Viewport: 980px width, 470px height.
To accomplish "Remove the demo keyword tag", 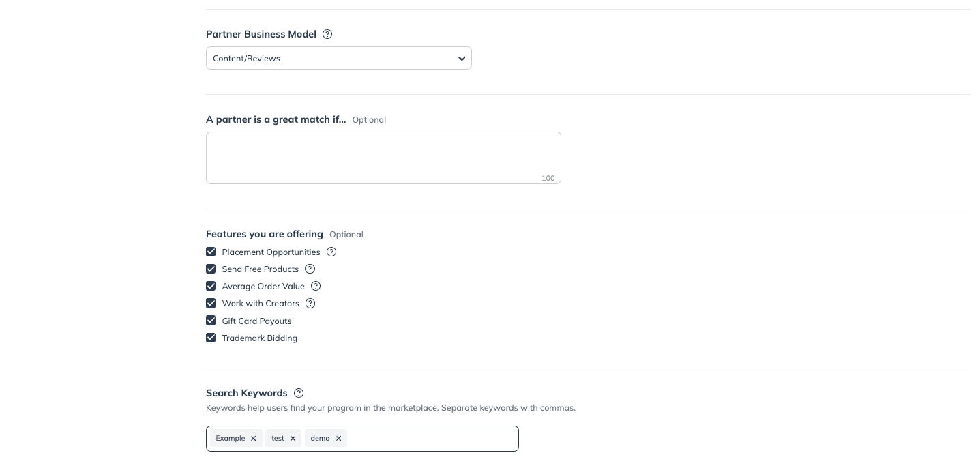I will point(338,439).
